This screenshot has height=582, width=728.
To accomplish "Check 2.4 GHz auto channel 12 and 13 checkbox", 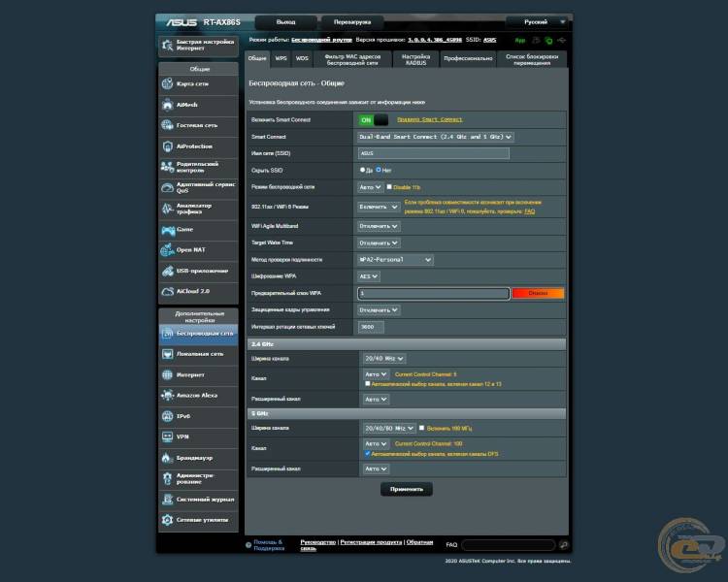I will tap(368, 384).
